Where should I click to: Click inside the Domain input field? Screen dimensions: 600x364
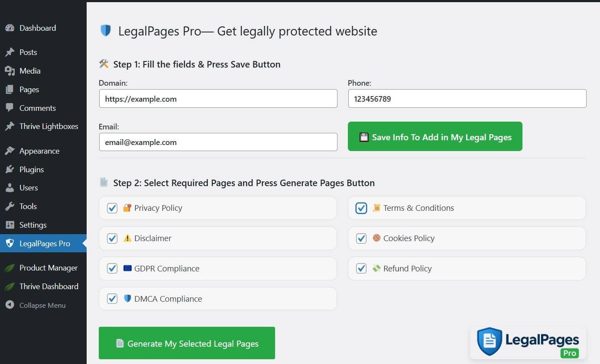click(x=218, y=99)
